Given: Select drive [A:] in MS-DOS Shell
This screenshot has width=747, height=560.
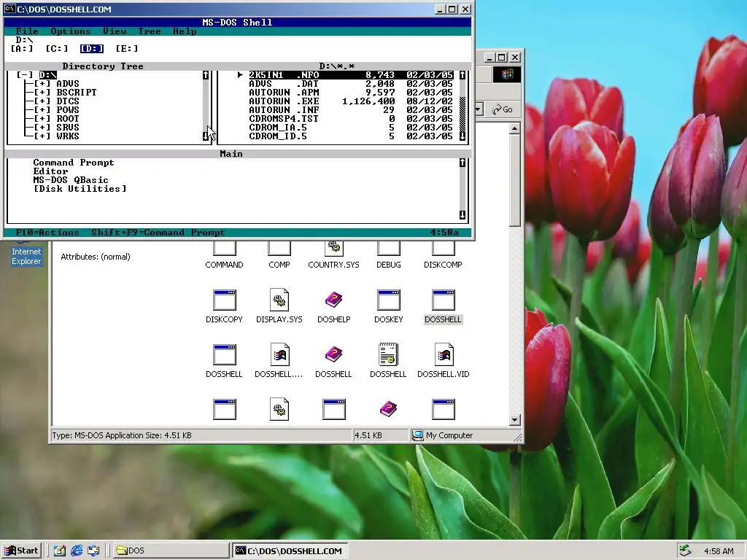Looking at the screenshot, I should [22, 49].
